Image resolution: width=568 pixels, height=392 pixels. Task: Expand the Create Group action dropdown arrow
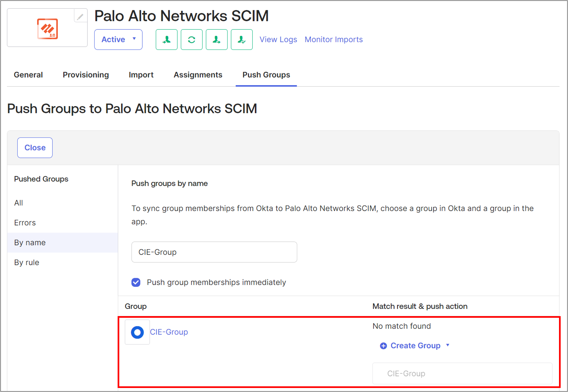448,345
